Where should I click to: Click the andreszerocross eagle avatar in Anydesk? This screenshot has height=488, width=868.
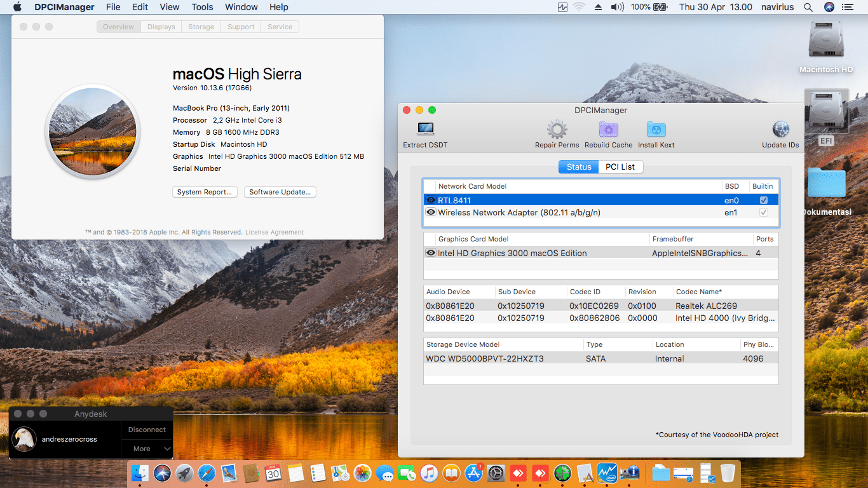[x=24, y=439]
